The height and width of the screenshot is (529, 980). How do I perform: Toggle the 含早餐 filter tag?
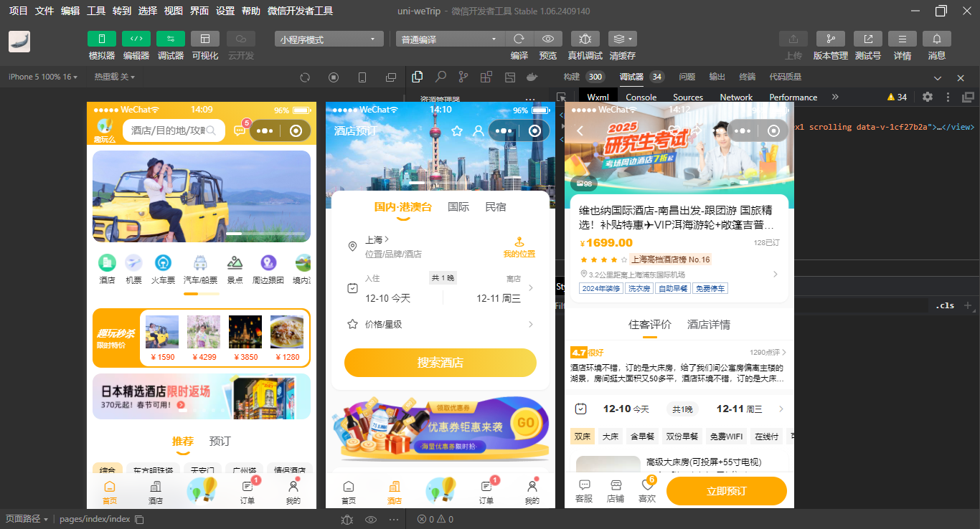pyautogui.click(x=643, y=437)
